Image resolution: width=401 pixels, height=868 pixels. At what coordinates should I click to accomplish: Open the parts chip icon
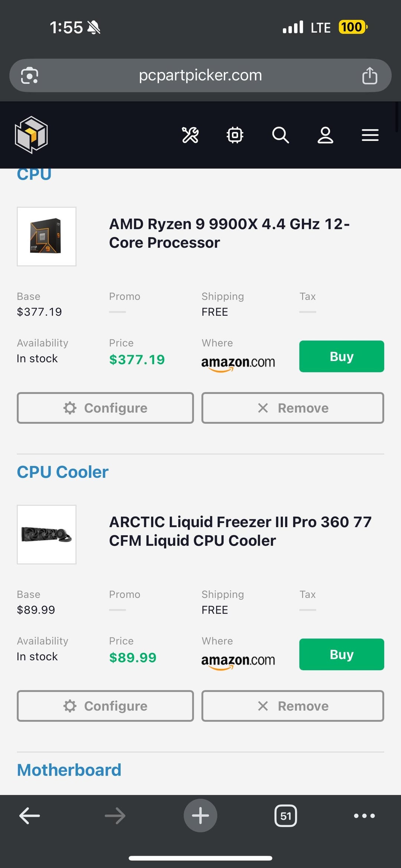pyautogui.click(x=235, y=135)
